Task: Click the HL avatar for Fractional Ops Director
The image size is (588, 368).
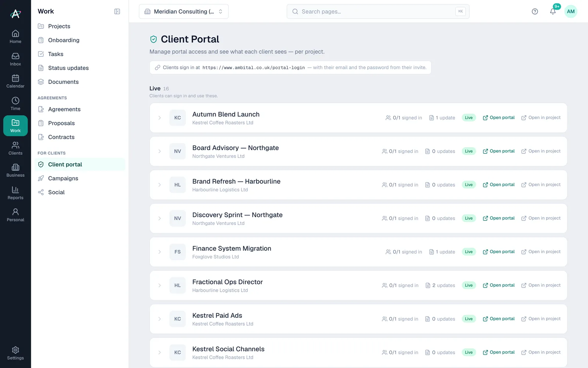Action: click(178, 285)
